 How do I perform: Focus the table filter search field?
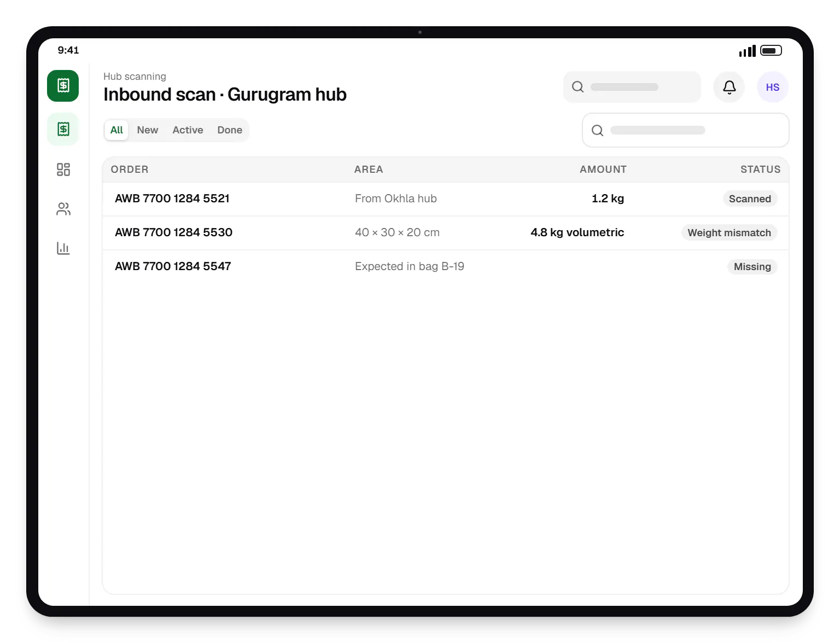tap(686, 130)
